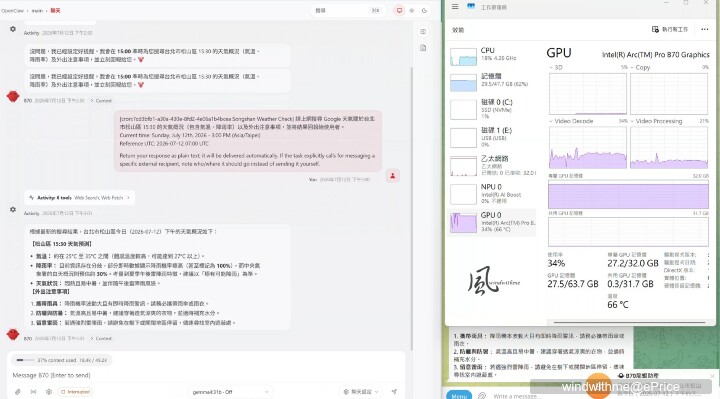Screen dimensions: 720x399
Task: Select the red monitor theme icon
Action: pos(399,10)
